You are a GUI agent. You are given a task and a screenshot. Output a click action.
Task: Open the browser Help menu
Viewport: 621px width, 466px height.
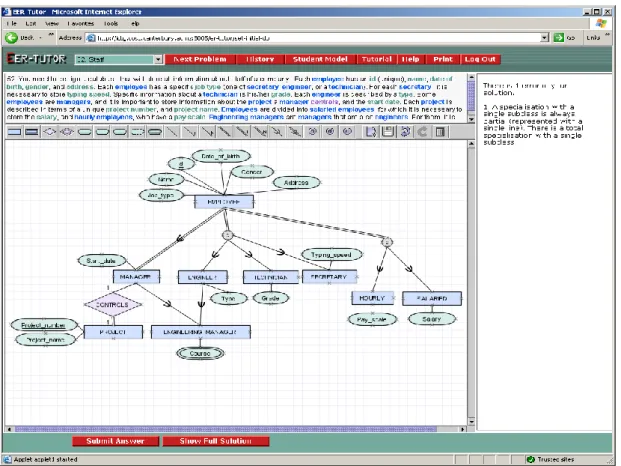pyautogui.click(x=135, y=24)
